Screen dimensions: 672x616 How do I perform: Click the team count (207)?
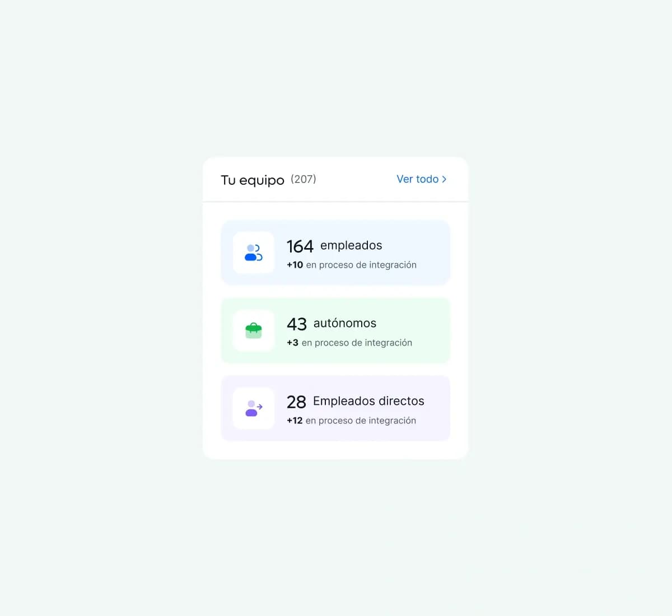click(x=304, y=179)
